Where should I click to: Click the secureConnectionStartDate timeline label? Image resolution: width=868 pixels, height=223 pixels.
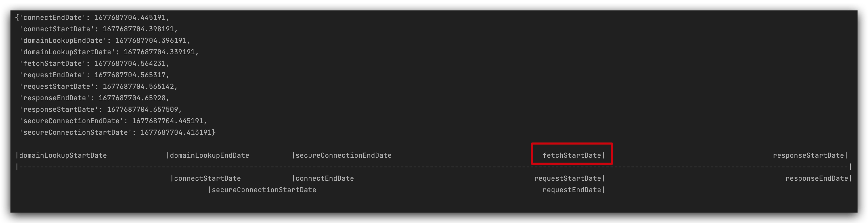(x=264, y=190)
